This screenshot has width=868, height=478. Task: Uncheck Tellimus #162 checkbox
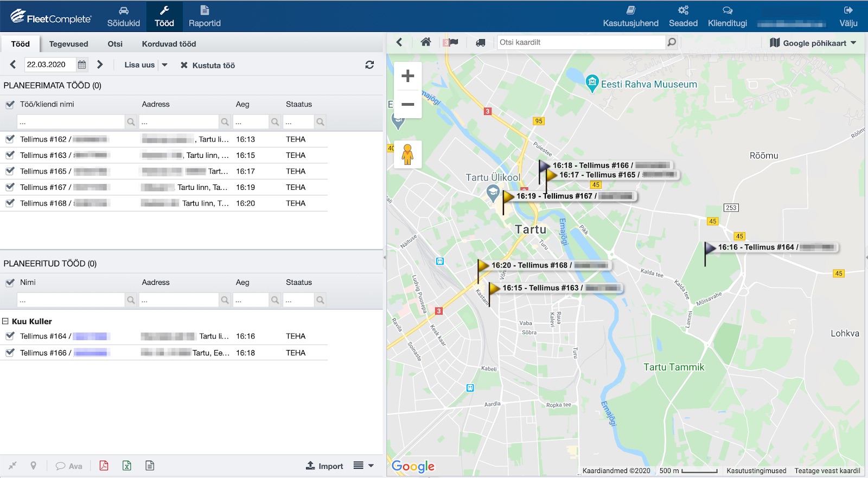10,139
